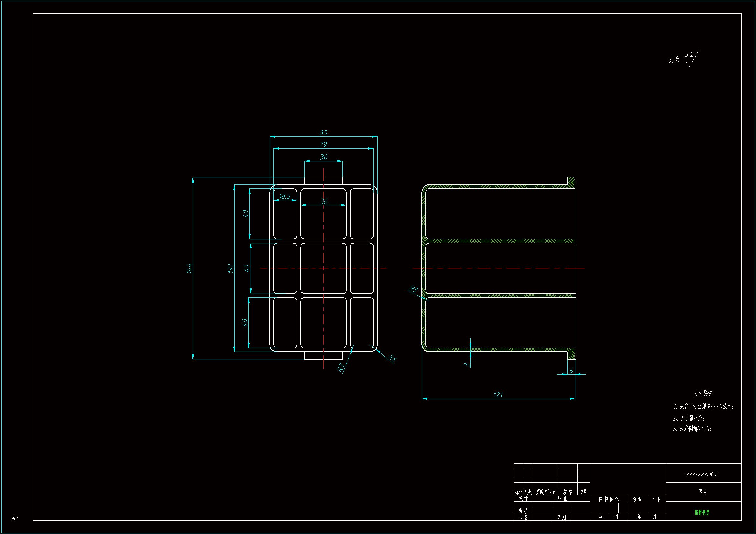Click the 3.2 surface roughness symbol

689,55
